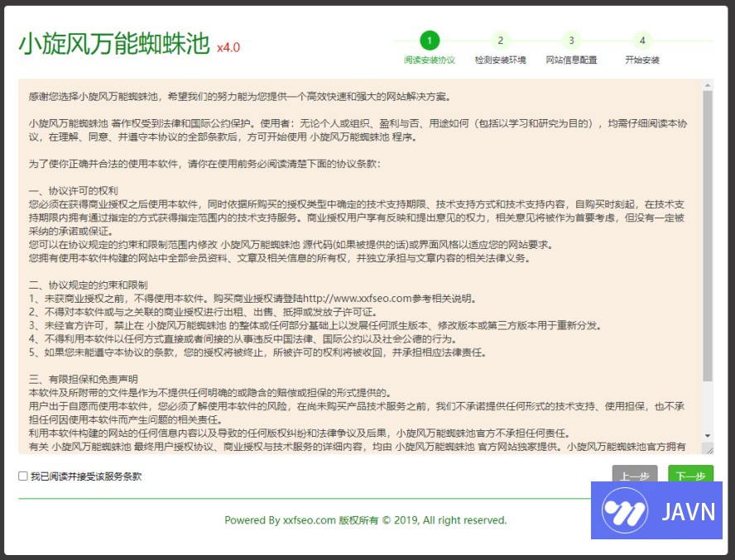
Task: Select step 4 开始安装 circle
Action: pyautogui.click(x=642, y=41)
